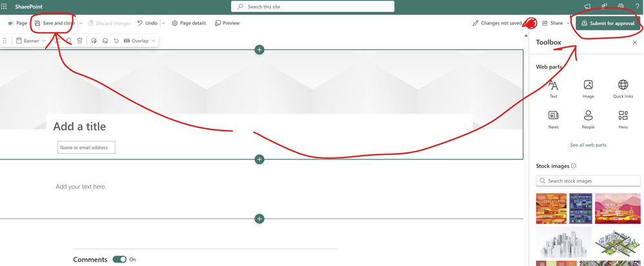Click the duplicate web part icon
Screen dimensions: 644x266
(68, 41)
